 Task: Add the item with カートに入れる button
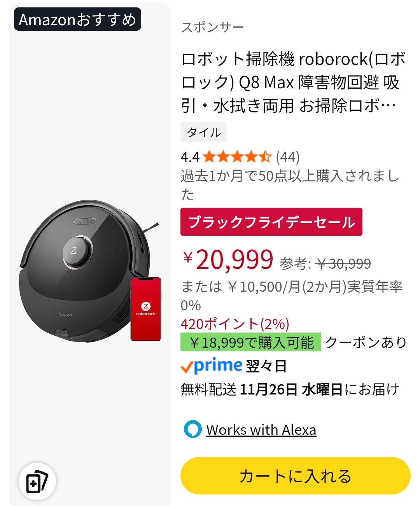pos(295,476)
